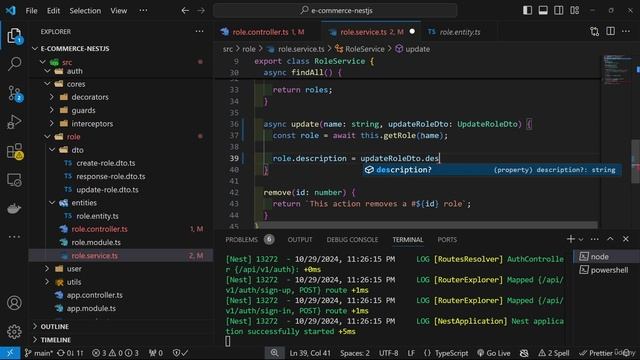The height and width of the screenshot is (360, 640).
Task: Switch to the PORTS panel tab
Action: tap(447, 240)
